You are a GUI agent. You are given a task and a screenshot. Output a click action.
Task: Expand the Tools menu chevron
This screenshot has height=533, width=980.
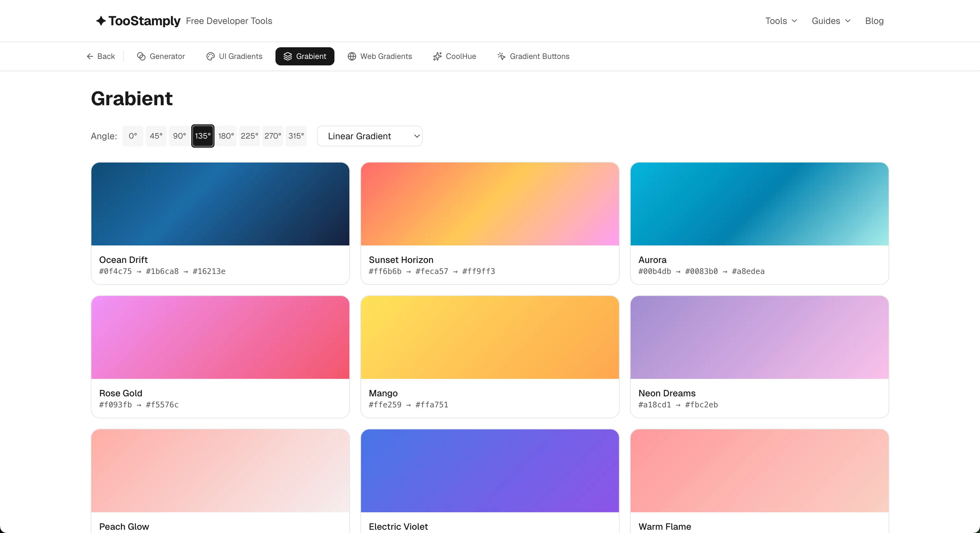point(794,21)
